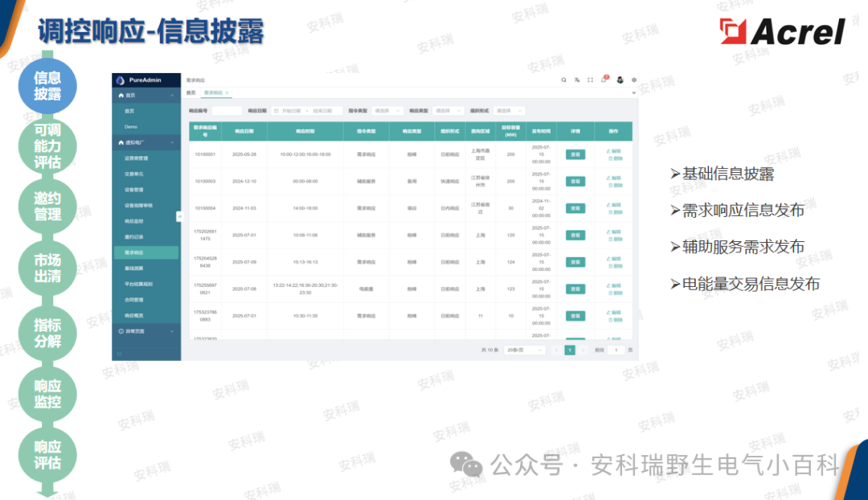Click the 编辑 link for row 1752026811475

point(614,232)
